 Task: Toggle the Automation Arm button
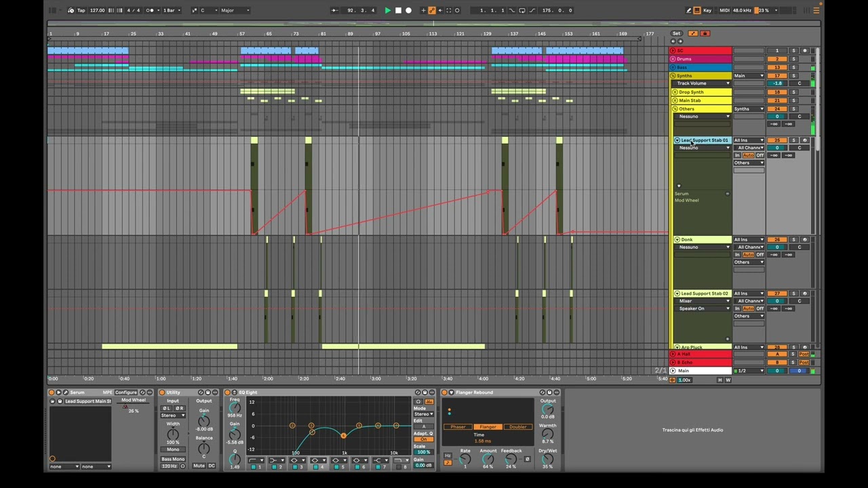[432, 10]
